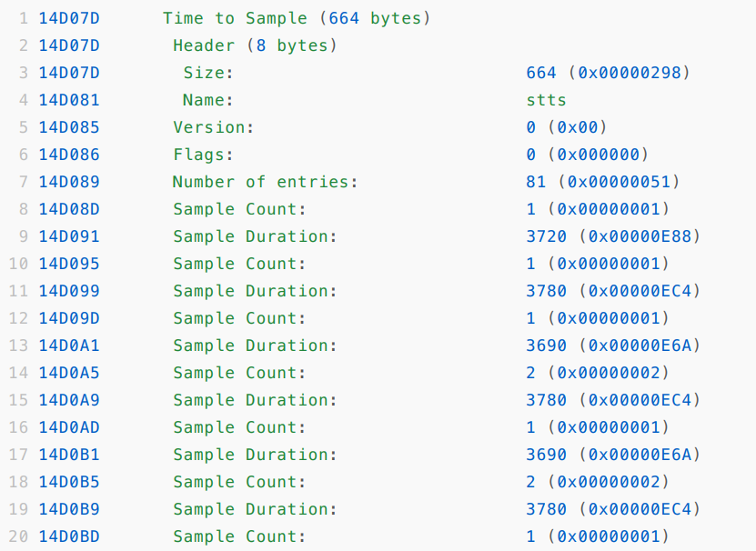This screenshot has width=756, height=551.
Task: Click the offset address 14D0B5
Action: click(69, 482)
